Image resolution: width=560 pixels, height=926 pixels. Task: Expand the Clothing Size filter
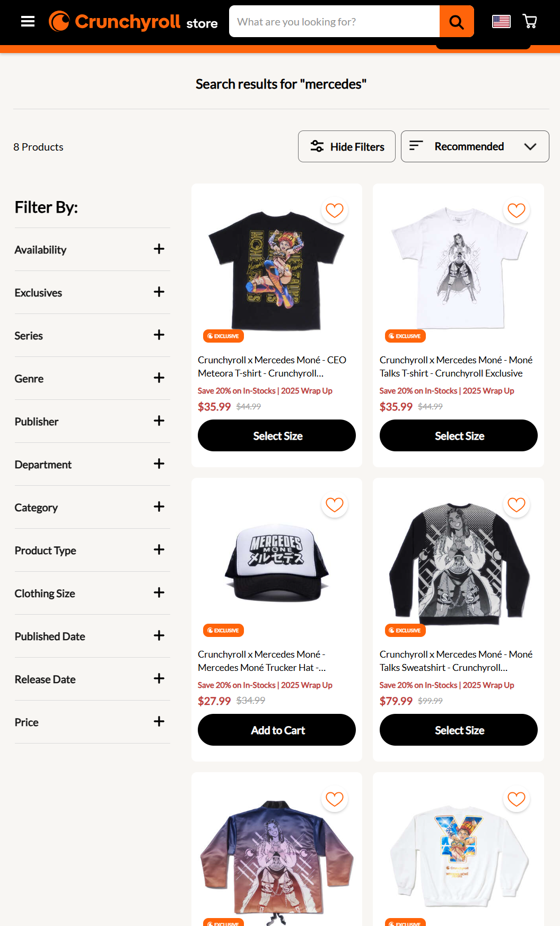(x=92, y=593)
